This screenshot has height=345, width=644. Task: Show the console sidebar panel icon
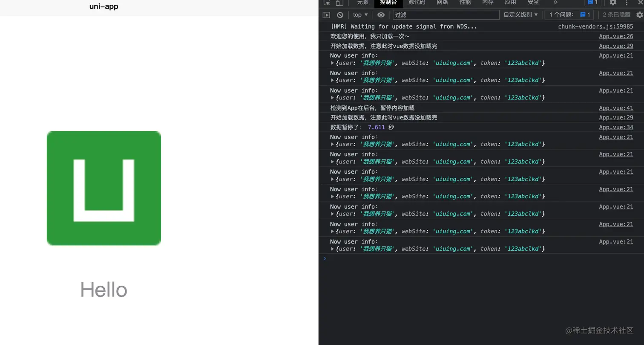326,15
